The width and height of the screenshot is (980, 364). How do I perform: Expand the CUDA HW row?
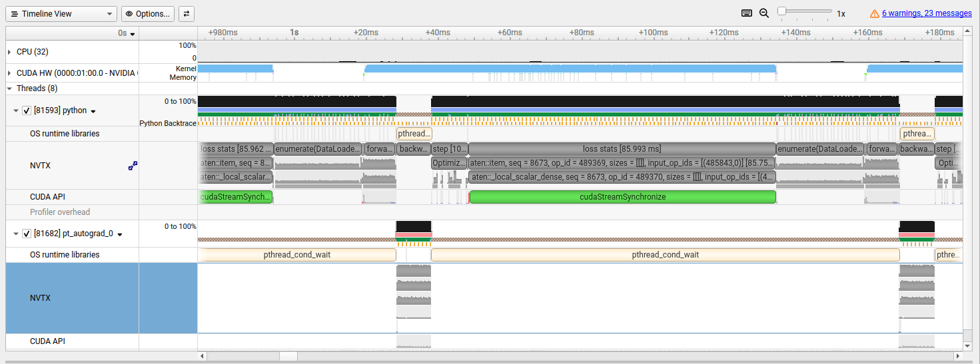(x=9, y=73)
